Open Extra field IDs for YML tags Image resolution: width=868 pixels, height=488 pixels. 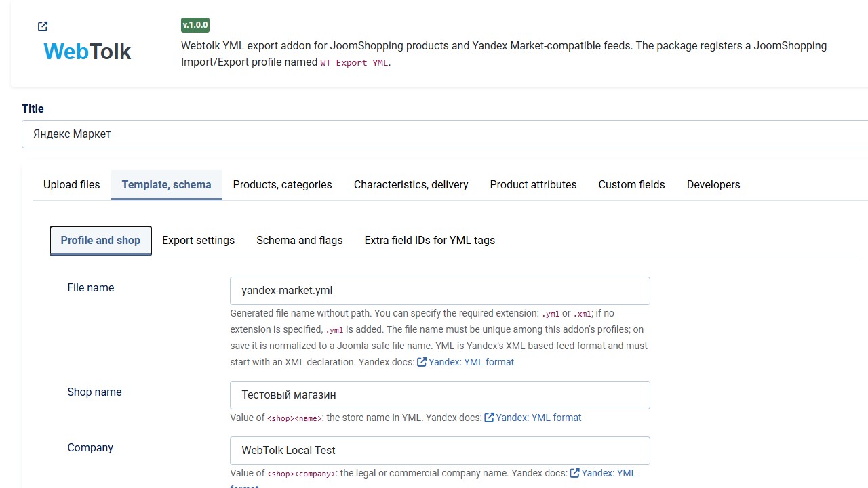coord(430,241)
